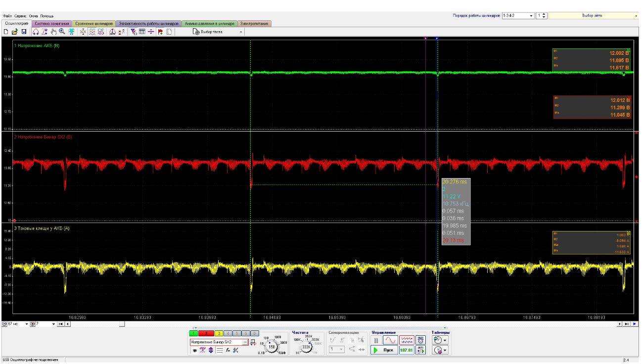Select the hand pan tool
The height and width of the screenshot is (364, 643).
coord(53,32)
